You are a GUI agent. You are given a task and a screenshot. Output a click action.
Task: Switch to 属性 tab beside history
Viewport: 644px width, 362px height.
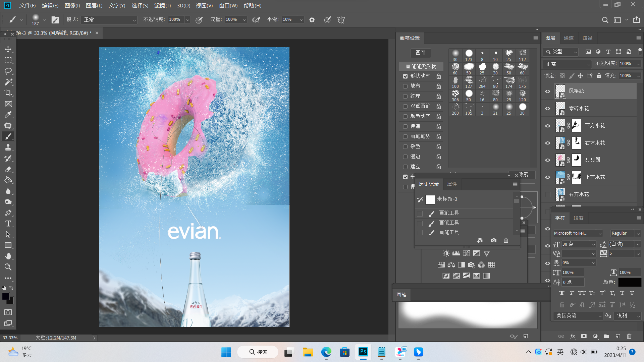pos(452,184)
